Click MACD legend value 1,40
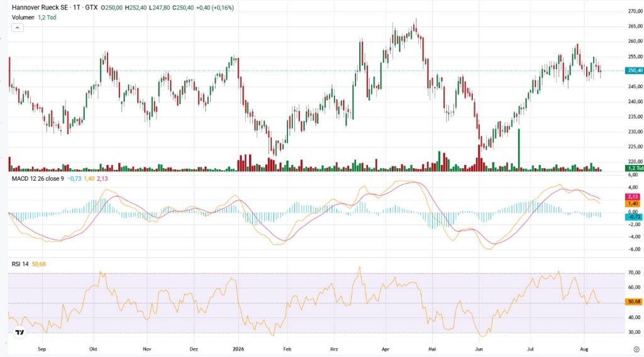 (89, 179)
